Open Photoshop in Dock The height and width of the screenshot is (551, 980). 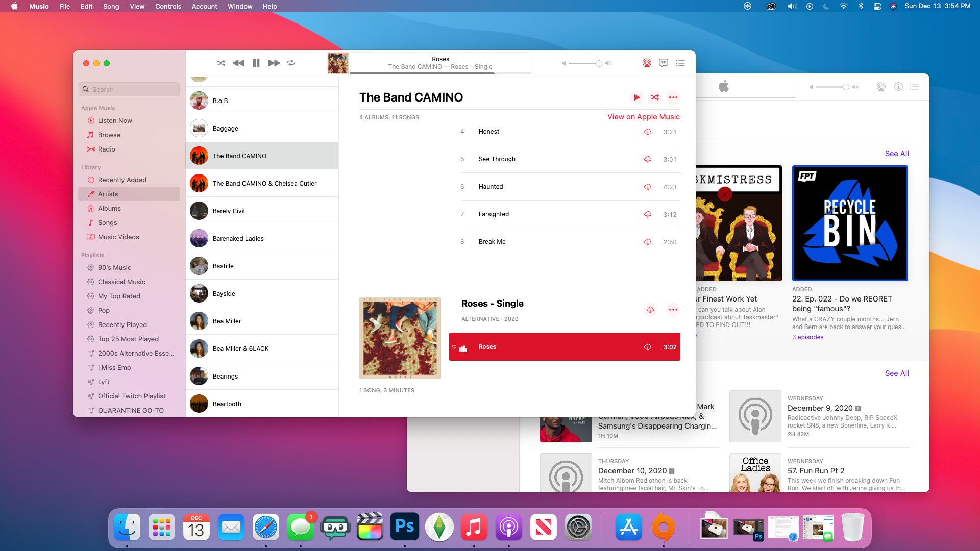(404, 528)
